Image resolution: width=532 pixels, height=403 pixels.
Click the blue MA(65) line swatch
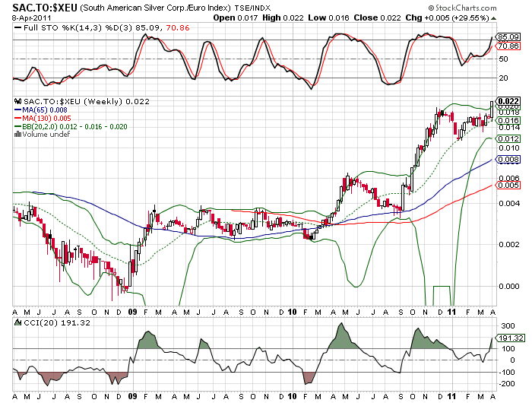coord(18,110)
